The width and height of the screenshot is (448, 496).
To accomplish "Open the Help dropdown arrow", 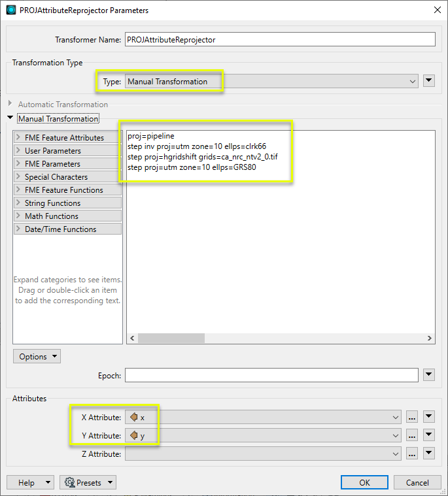I will point(48,482).
